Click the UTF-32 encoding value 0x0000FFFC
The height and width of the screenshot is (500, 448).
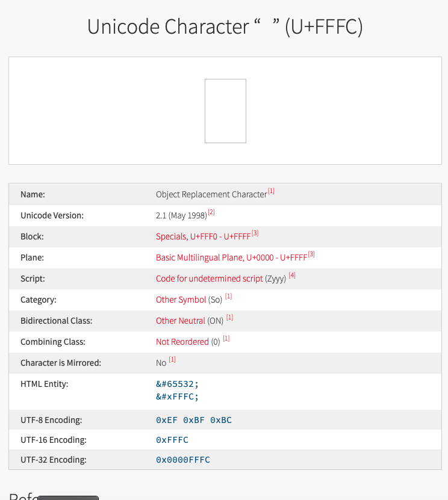[182, 460]
